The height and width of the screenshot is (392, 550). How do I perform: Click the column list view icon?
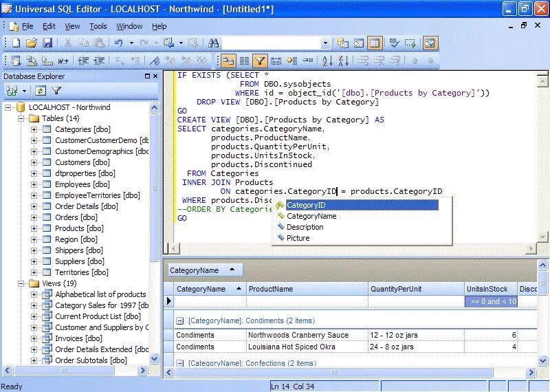(245, 61)
